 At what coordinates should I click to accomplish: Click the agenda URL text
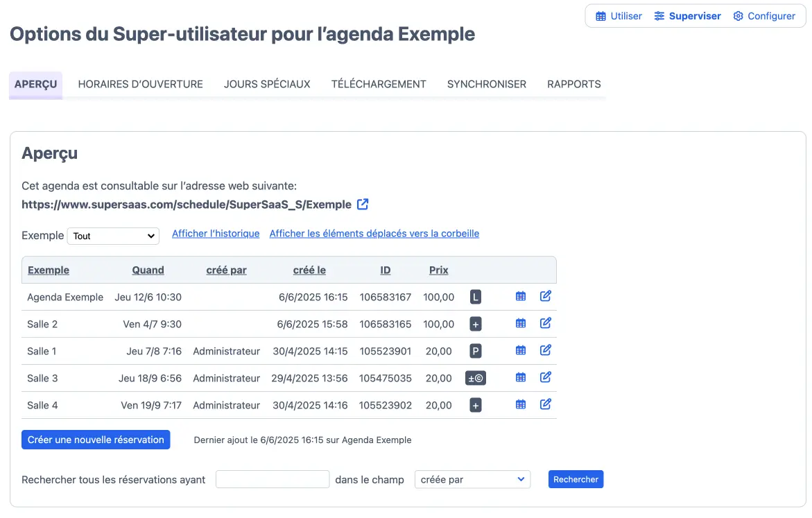(187, 205)
